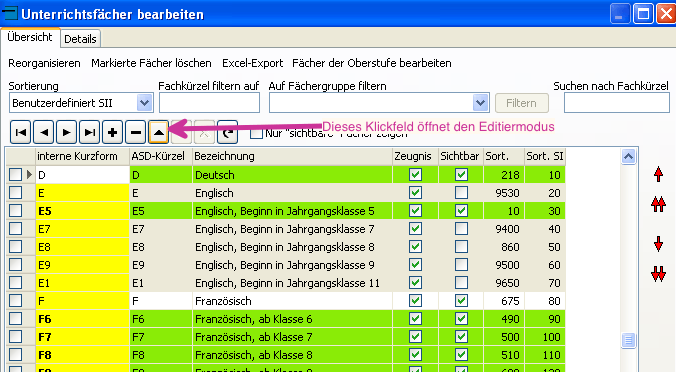Click the Sichtbar column header
676x372 pixels.
[460, 156]
